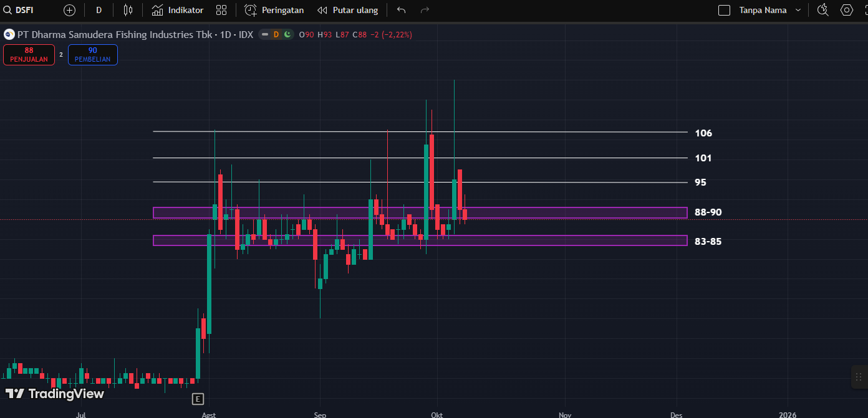868x418 pixels.
Task: Open indicator templates four-squares icon
Action: [221, 10]
